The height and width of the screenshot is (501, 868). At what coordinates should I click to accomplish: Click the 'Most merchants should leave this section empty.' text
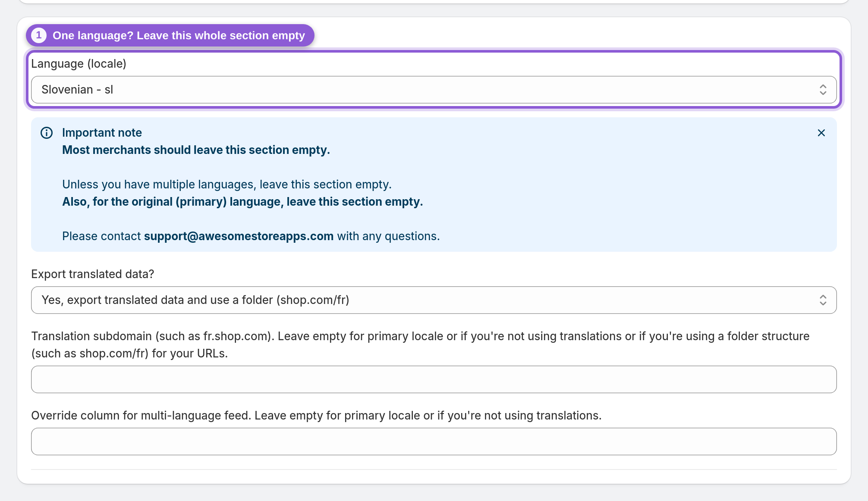196,150
